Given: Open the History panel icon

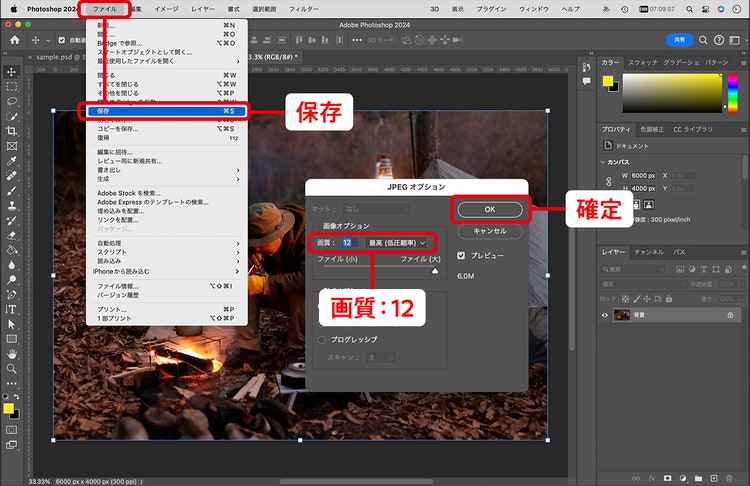Looking at the screenshot, I should (x=586, y=67).
